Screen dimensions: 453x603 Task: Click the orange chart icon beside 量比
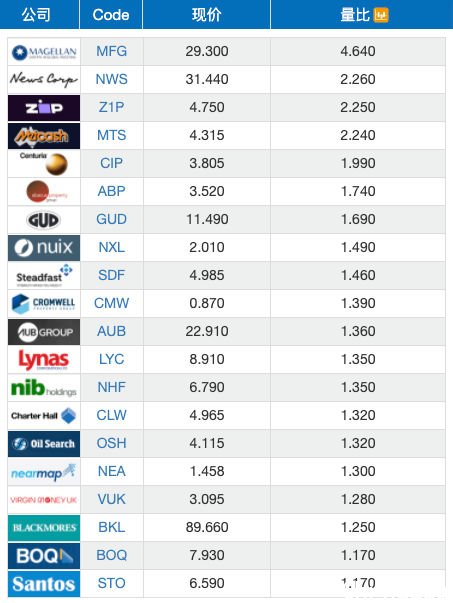pyautogui.click(x=381, y=15)
